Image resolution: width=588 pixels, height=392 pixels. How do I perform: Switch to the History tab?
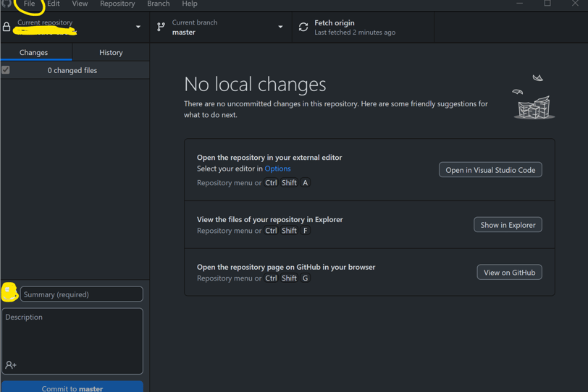[x=111, y=52]
